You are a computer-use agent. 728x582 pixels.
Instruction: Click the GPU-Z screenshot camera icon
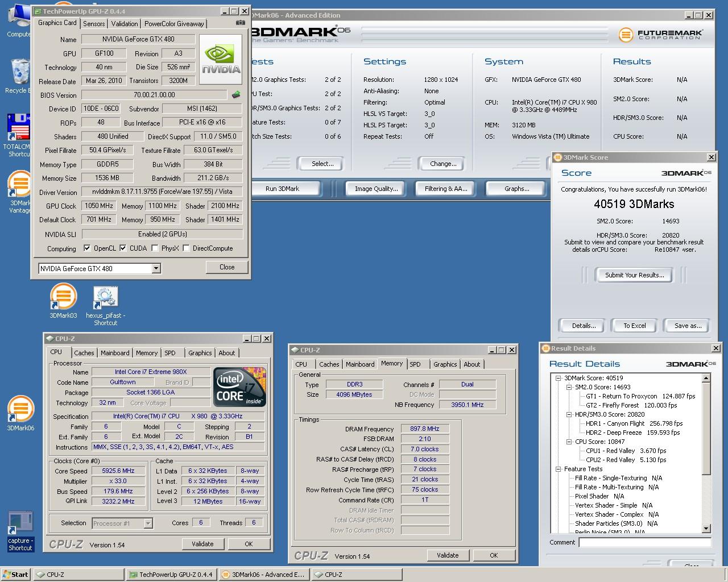pos(241,23)
